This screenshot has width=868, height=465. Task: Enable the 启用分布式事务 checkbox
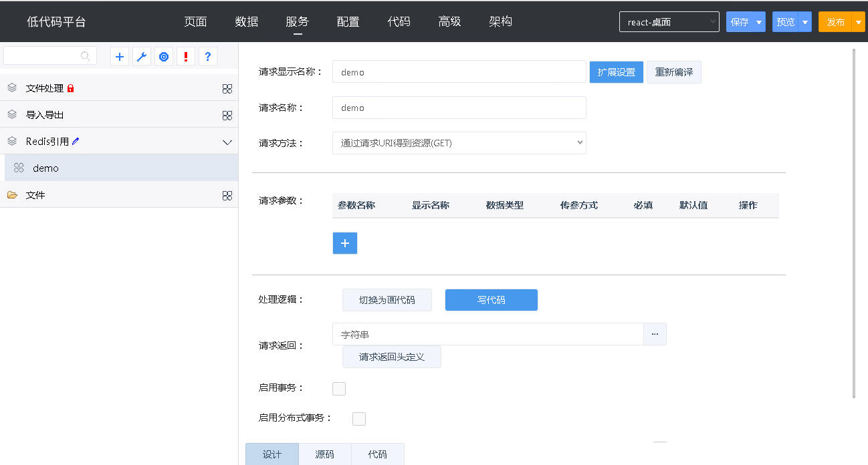point(359,419)
